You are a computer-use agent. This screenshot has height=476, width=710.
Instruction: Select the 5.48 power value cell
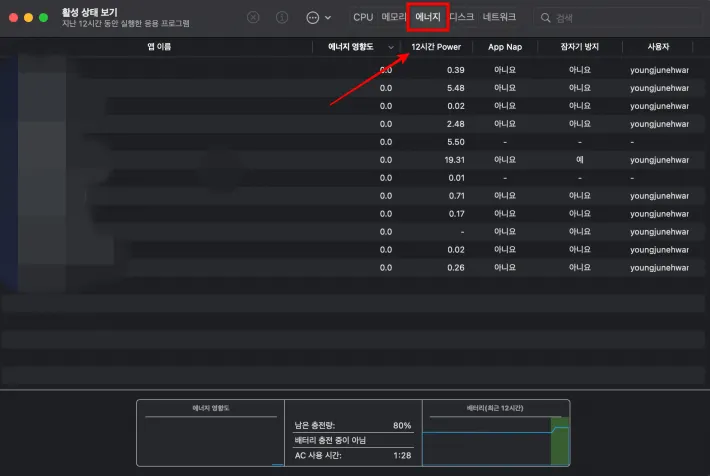pyautogui.click(x=456, y=88)
